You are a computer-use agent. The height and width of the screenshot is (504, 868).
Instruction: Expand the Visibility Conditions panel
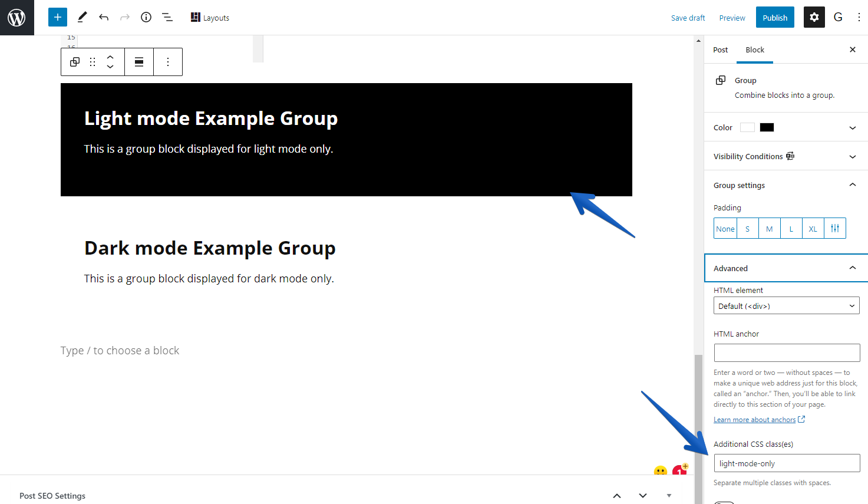click(x=785, y=156)
